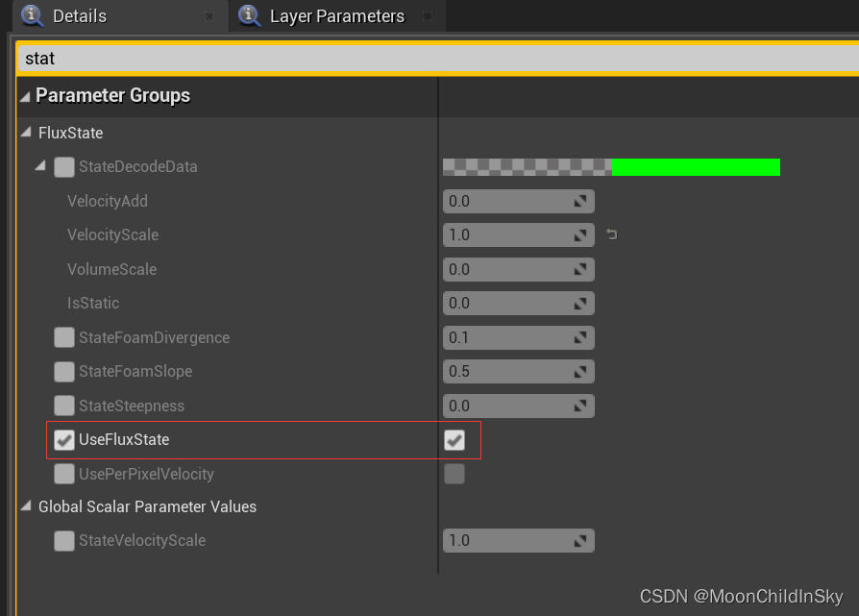Click the VolumeScale field spin arrow icon
Image resolution: width=859 pixels, height=616 pixels.
tap(580, 269)
